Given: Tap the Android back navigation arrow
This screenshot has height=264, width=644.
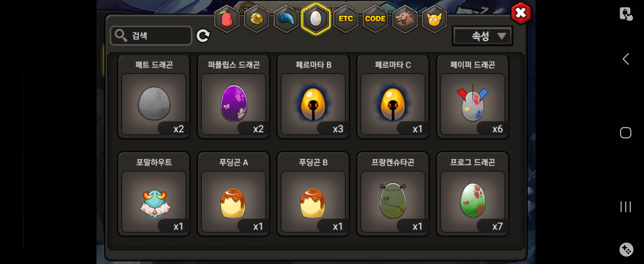Looking at the screenshot, I should (625, 59).
